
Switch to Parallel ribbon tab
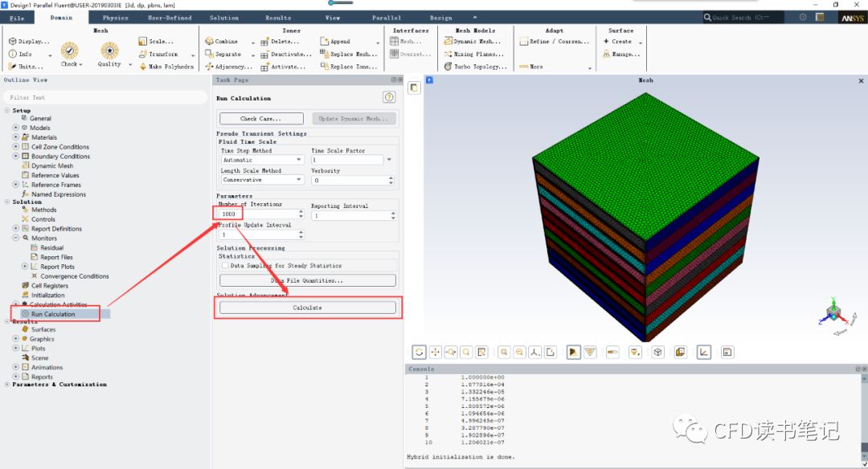pyautogui.click(x=387, y=18)
